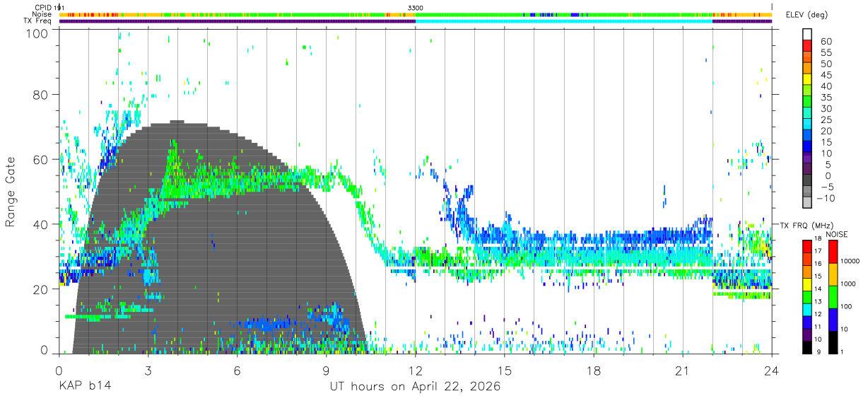This screenshot has width=868, height=401.
Task: Click the 20 tick label on the Range Gate axis
Action: (41, 289)
